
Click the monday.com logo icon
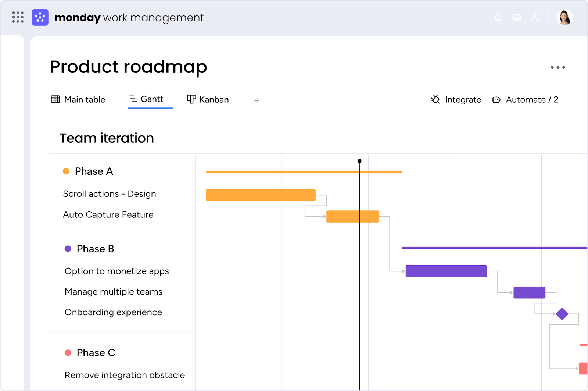40,17
